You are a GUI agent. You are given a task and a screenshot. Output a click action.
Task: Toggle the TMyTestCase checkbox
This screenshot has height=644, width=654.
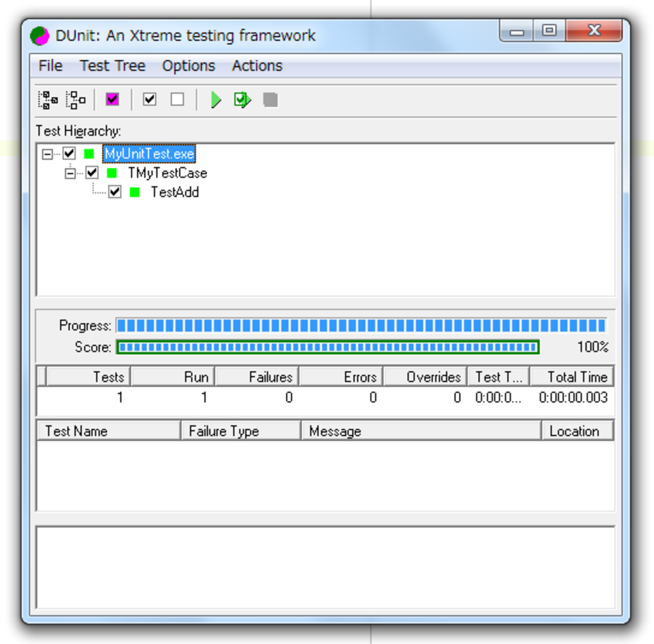pos(92,173)
